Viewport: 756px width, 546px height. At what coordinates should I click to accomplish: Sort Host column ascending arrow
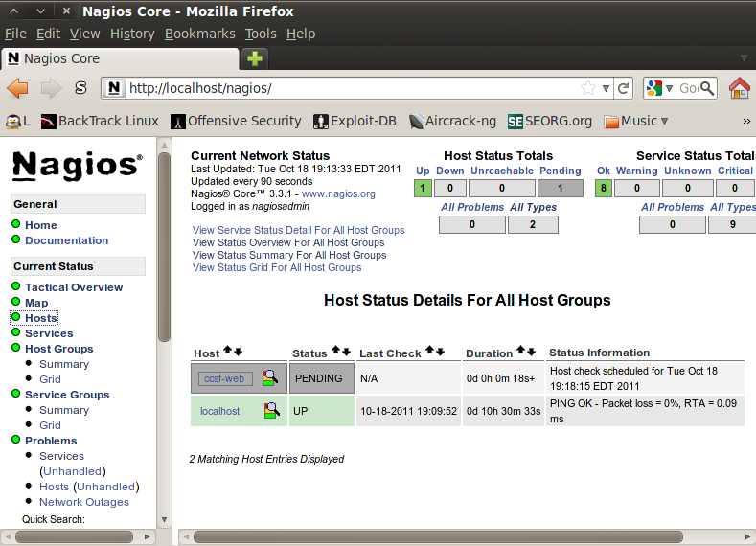[228, 352]
